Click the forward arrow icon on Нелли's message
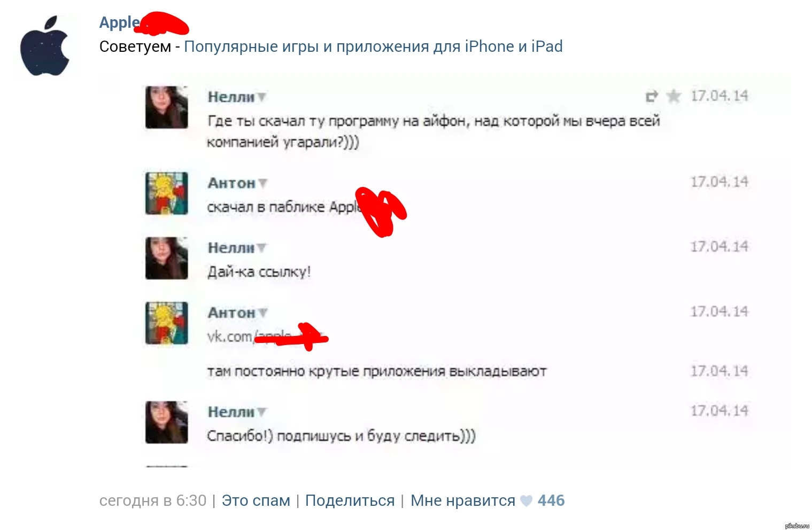Image resolution: width=812 pixels, height=532 pixels. click(x=652, y=96)
